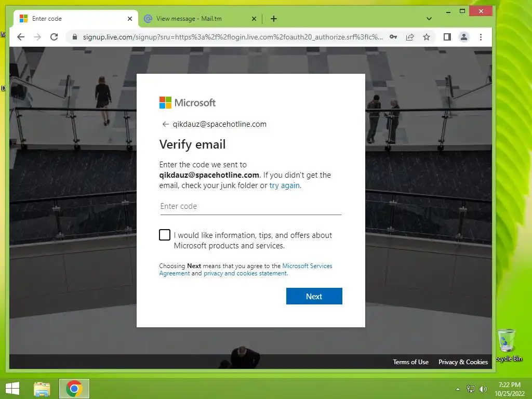Switch to the View message - Mail.tm tab

point(200,19)
